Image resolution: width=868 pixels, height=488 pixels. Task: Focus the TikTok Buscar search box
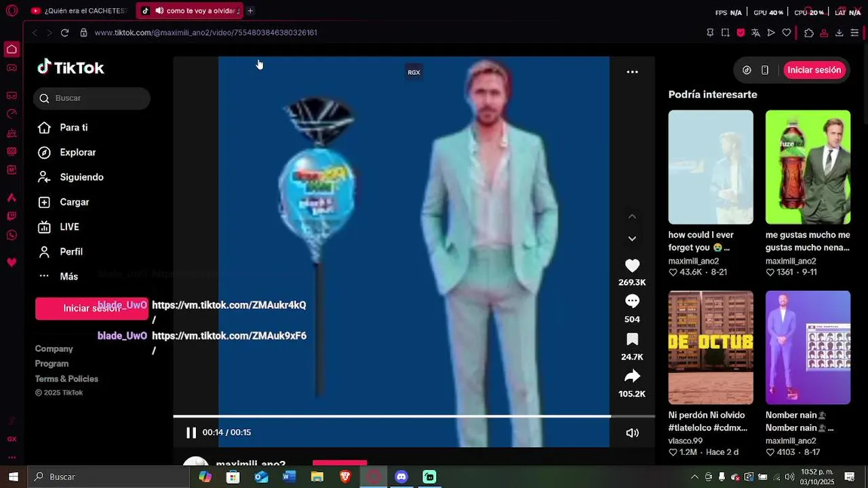(92, 98)
